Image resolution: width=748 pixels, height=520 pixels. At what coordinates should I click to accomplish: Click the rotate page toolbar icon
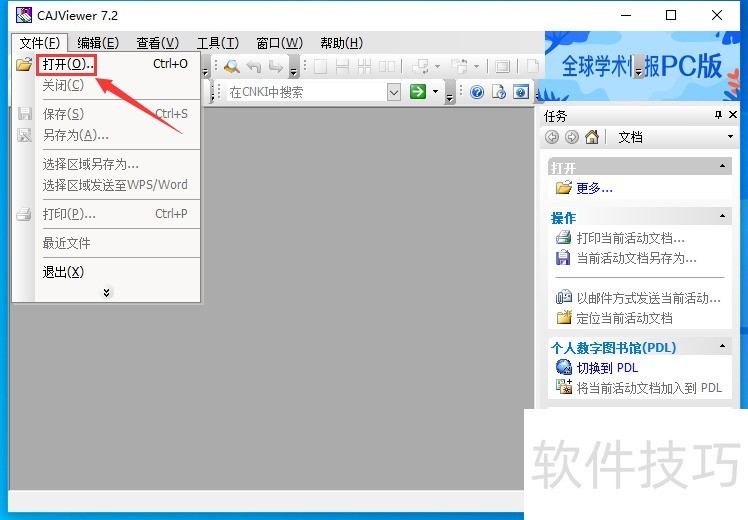point(420,66)
